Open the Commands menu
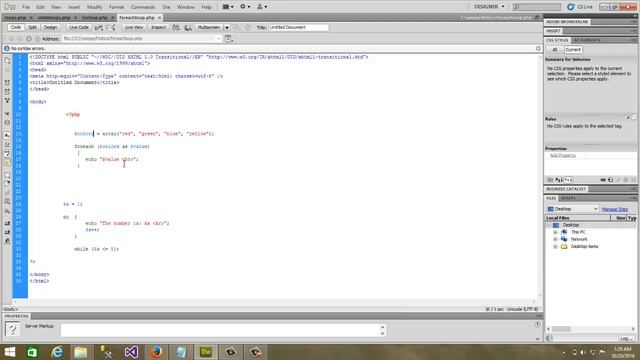 143,7
